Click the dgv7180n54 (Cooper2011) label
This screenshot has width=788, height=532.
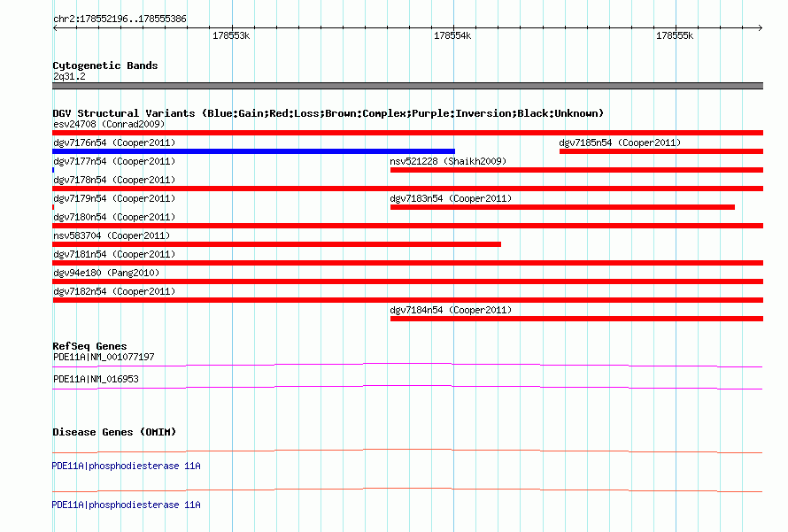[x=114, y=217]
